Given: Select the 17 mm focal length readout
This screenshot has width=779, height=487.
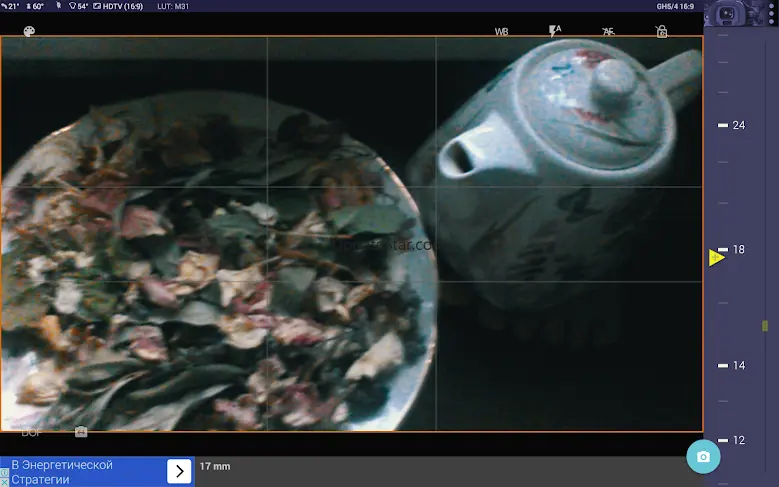Looking at the screenshot, I should coord(215,467).
